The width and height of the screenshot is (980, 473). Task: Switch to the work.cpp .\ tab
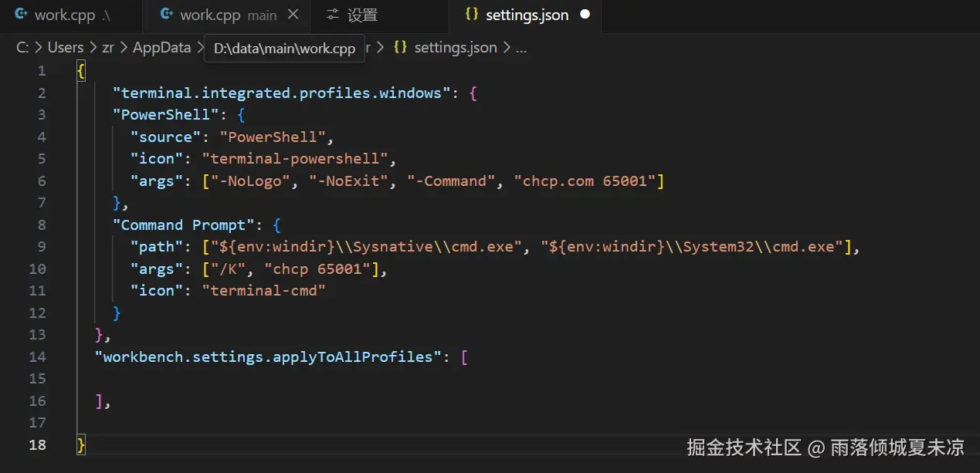tap(71, 15)
